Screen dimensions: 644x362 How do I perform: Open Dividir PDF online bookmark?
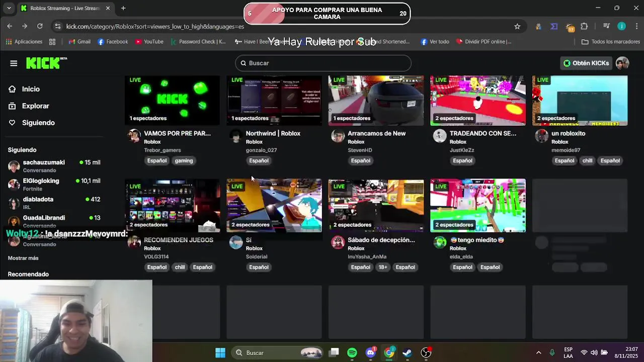[484, 42]
